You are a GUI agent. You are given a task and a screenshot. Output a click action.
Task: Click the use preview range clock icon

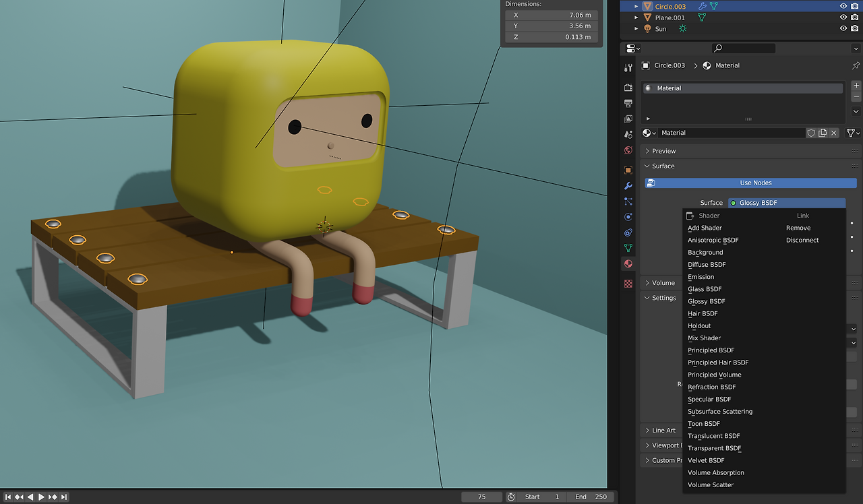(511, 497)
